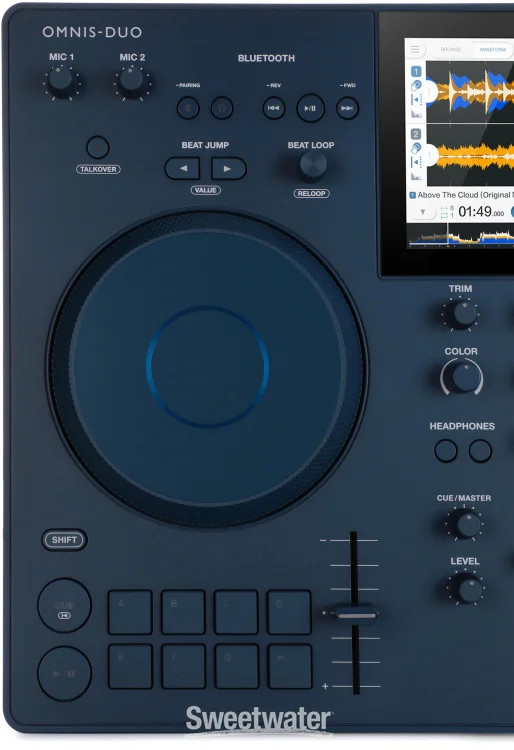Toggle the left Headphones cue button
The width and height of the screenshot is (514, 750).
click(446, 451)
